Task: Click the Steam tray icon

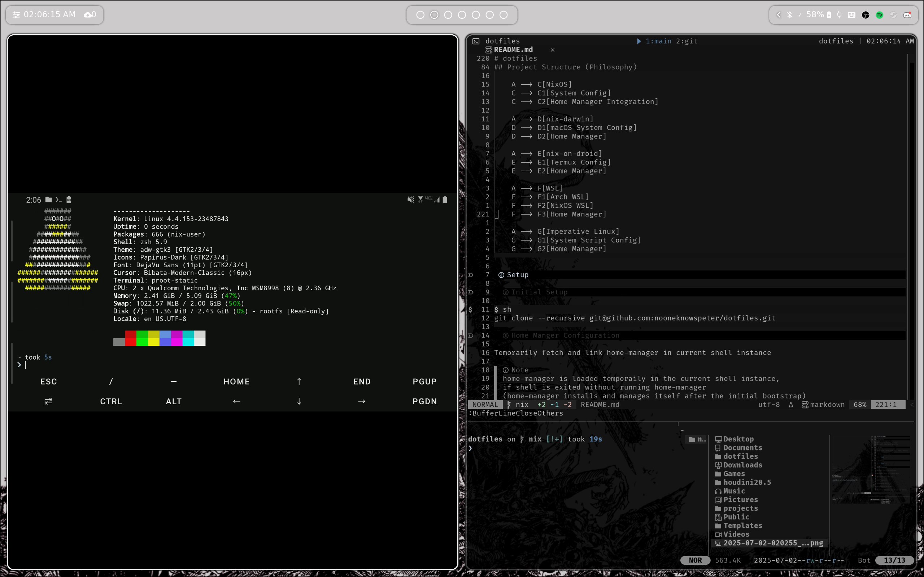Action: click(x=893, y=15)
